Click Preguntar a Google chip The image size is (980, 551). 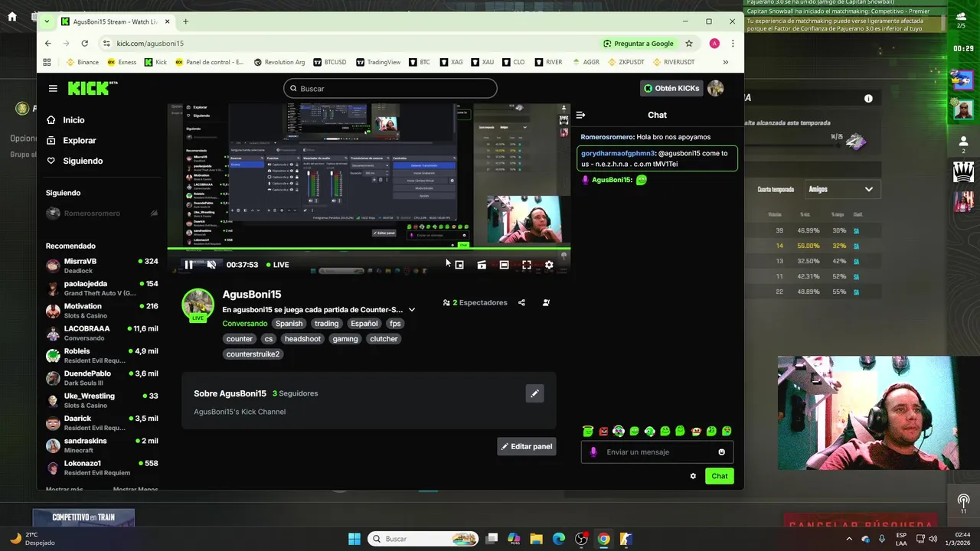tap(639, 44)
